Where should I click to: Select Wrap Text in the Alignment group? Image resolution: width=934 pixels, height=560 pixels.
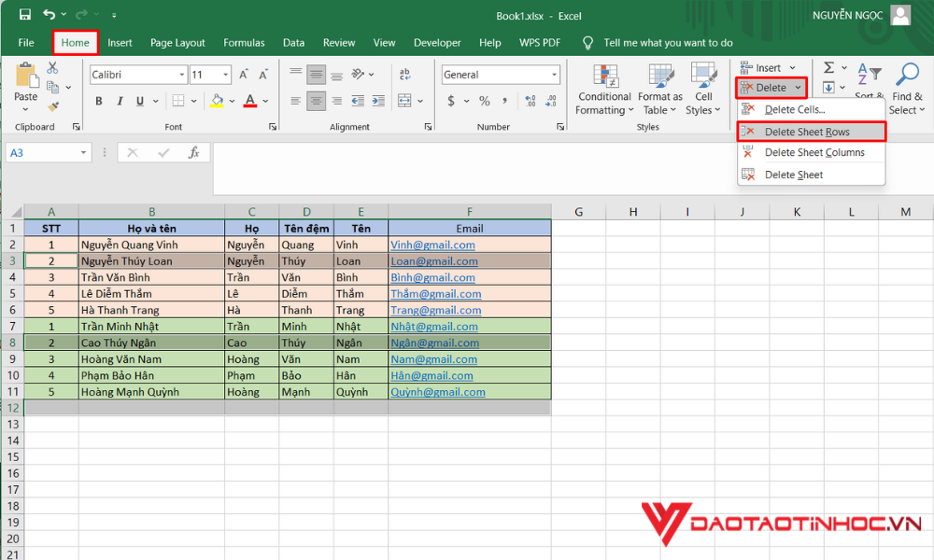tap(403, 74)
